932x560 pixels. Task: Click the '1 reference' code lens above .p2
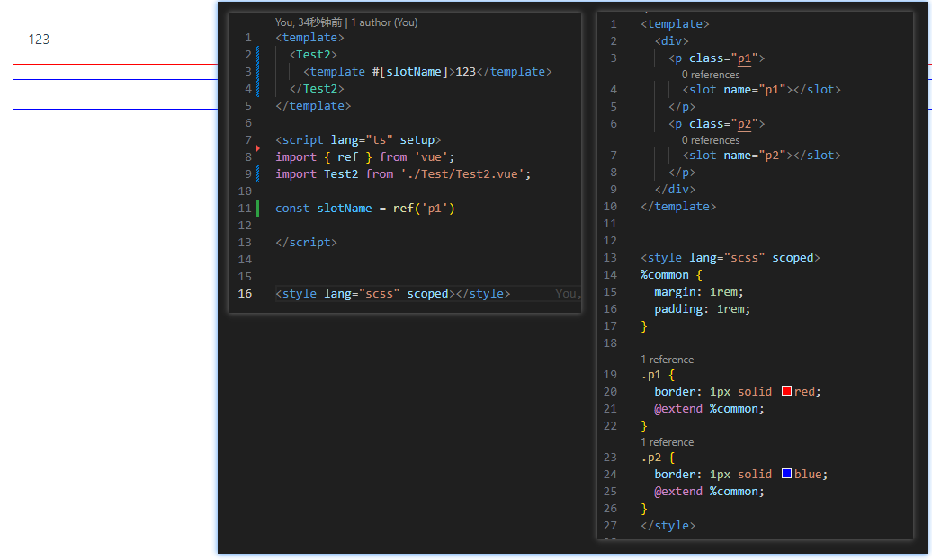[x=667, y=442]
